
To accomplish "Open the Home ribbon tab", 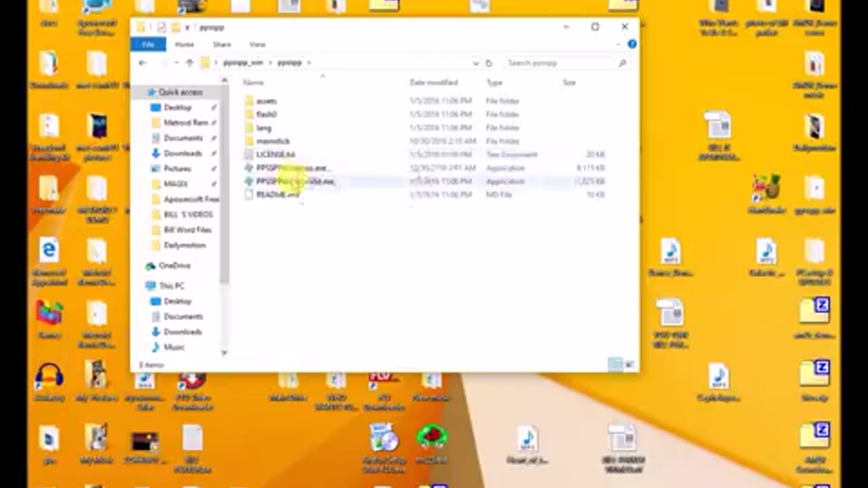I will point(184,45).
